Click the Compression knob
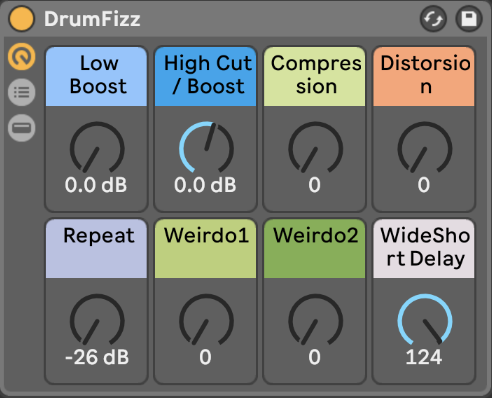This screenshot has height=398, width=492. point(315,147)
